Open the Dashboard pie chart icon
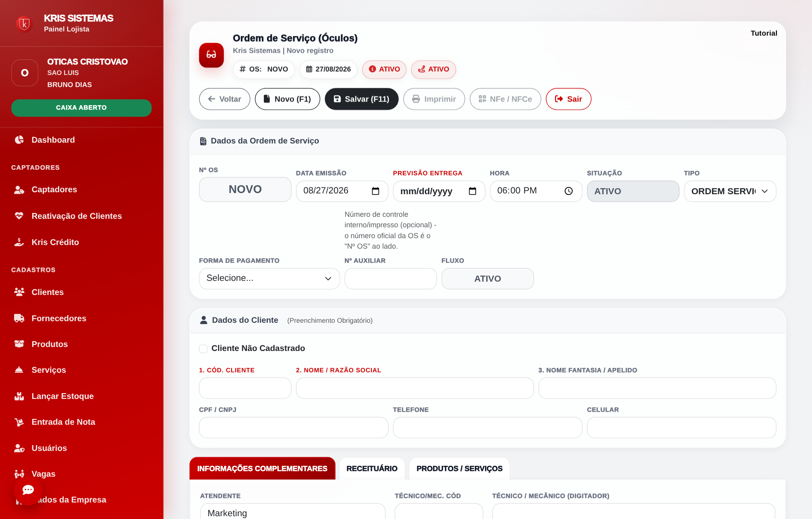Image resolution: width=812 pixels, height=519 pixels. pos(19,140)
